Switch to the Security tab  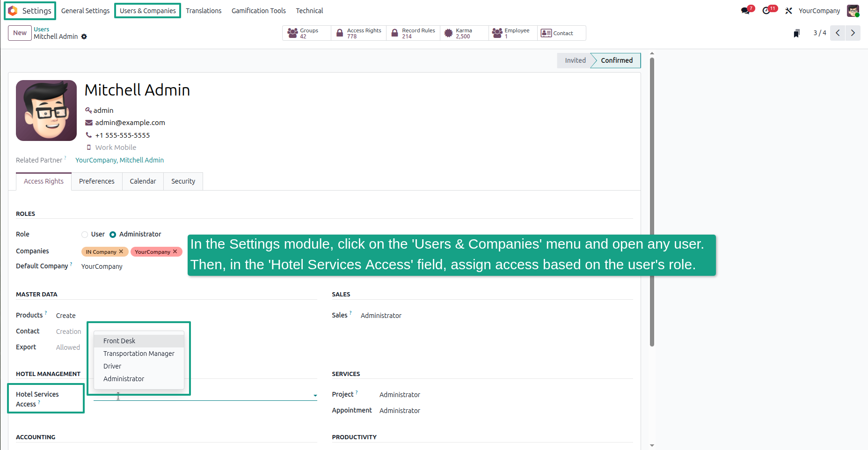click(x=183, y=181)
